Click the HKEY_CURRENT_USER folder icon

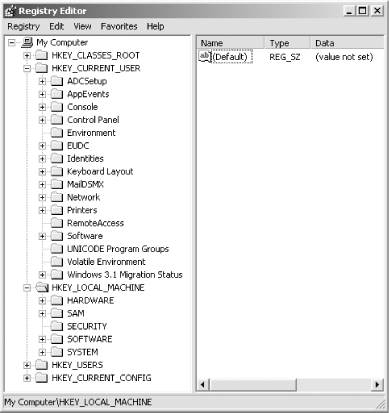pyautogui.click(x=42, y=68)
